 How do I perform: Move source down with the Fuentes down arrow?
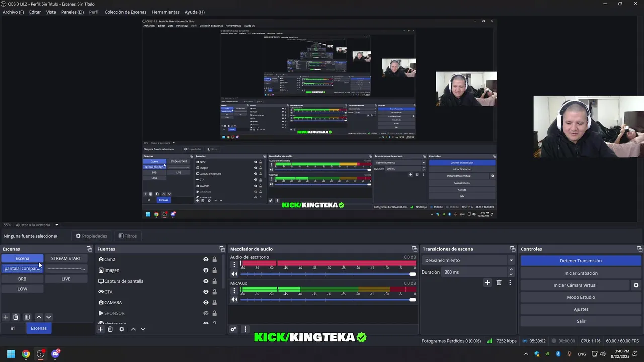coord(143,329)
